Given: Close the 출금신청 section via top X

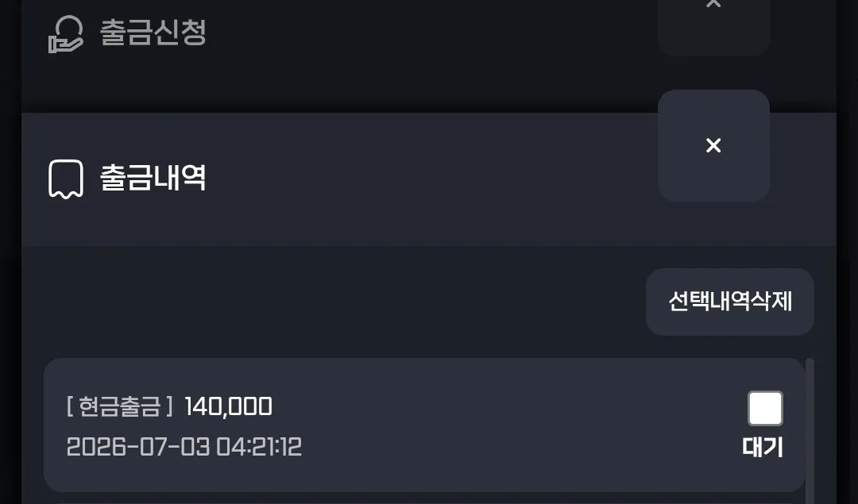Looking at the screenshot, I should [713, 3].
